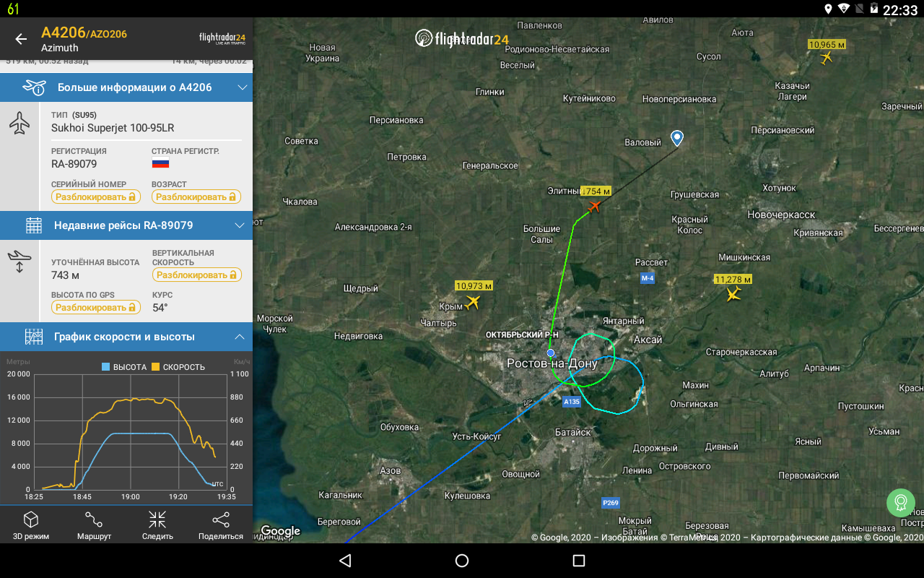Tap the Ростов-на-Дону city label
This screenshot has width=924, height=578.
[552, 363]
